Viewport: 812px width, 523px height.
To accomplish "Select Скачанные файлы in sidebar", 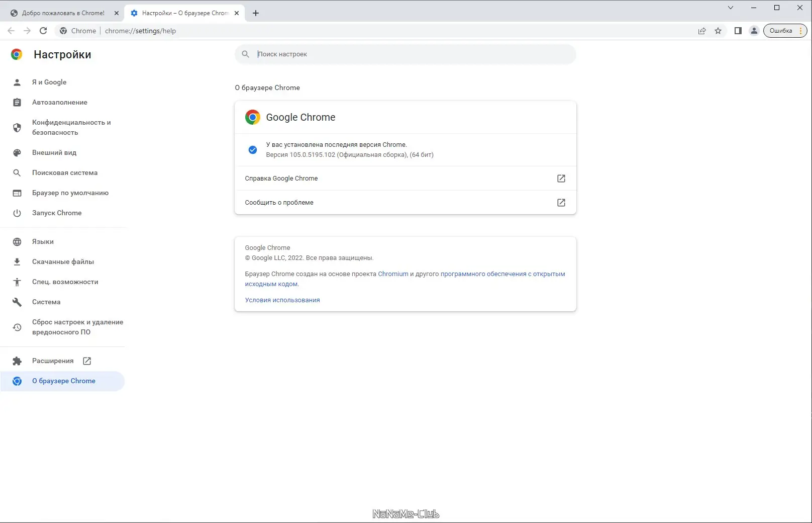I will click(x=62, y=261).
